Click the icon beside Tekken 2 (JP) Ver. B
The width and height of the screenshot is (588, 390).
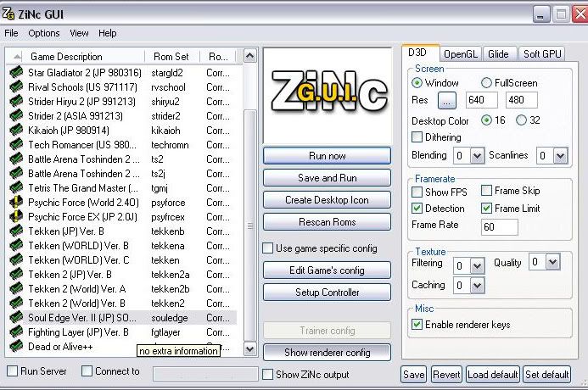pos(16,274)
